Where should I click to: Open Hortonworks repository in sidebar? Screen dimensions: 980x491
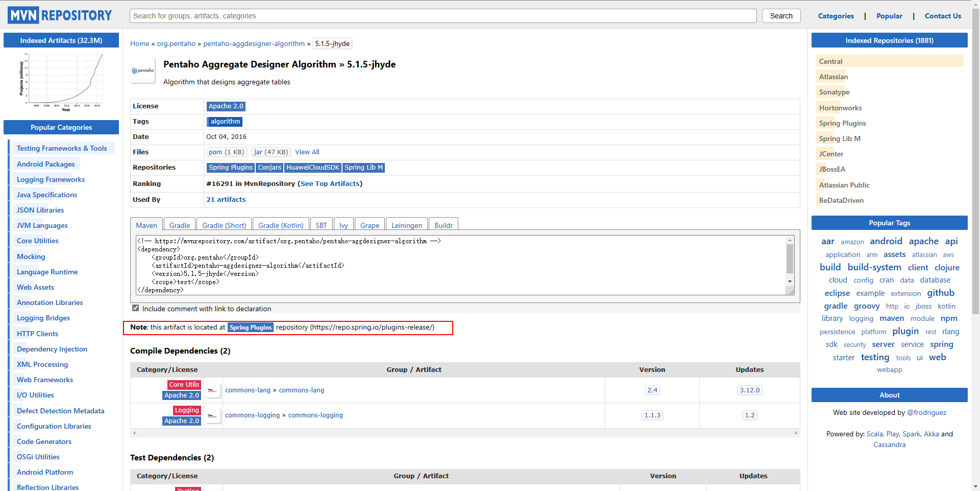pos(840,108)
